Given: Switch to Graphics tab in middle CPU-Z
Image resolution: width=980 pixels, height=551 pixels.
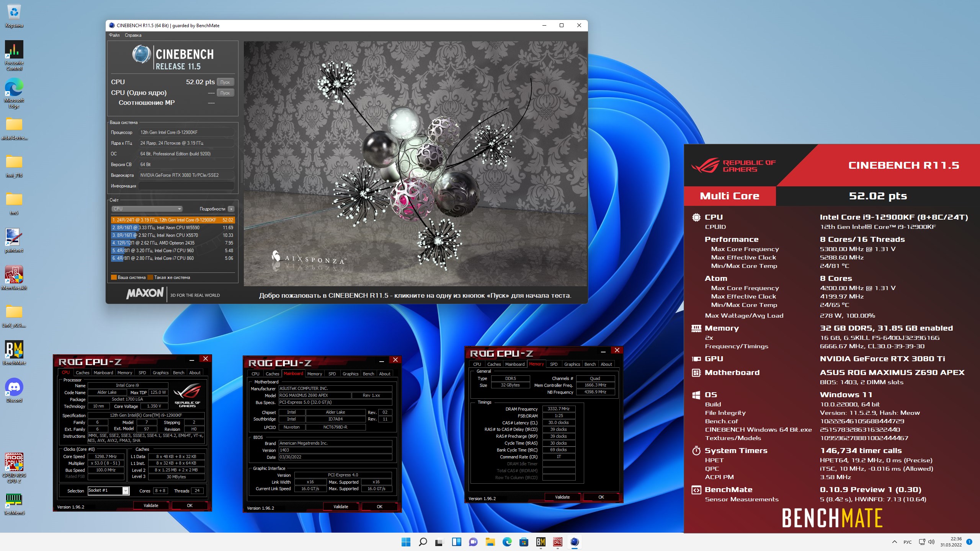Looking at the screenshot, I should (350, 374).
